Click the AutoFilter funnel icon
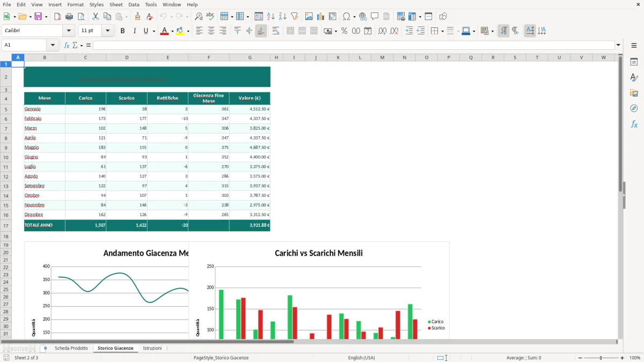644x362 pixels. coord(295,17)
